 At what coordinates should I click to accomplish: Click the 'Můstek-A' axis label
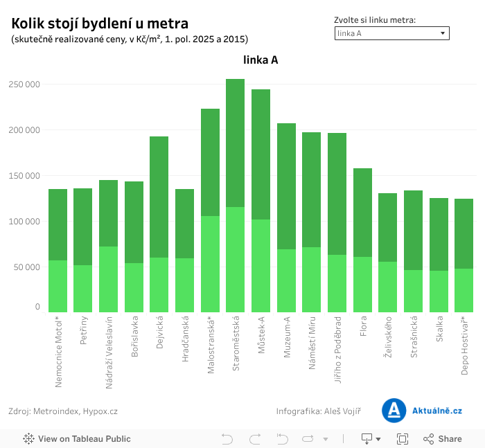pyautogui.click(x=261, y=334)
